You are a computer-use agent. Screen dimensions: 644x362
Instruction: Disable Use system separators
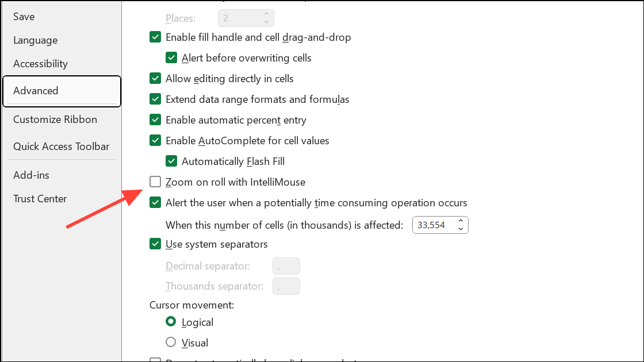point(155,244)
